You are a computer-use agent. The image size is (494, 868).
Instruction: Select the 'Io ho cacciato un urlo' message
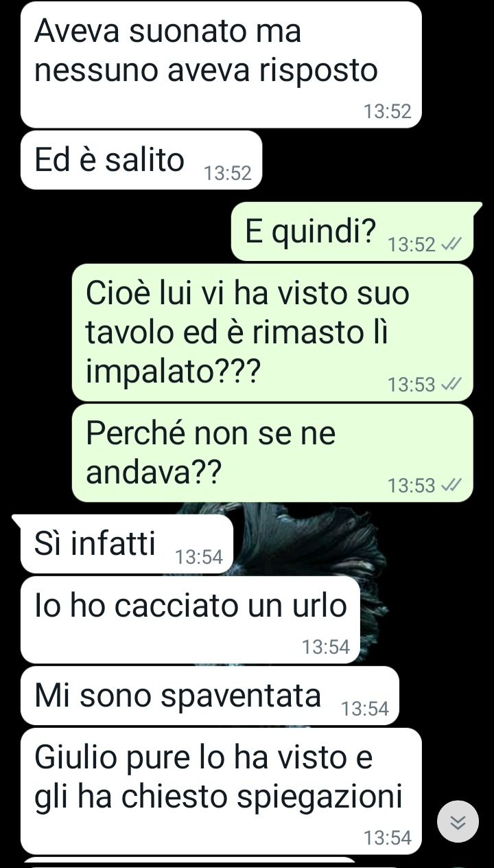tap(190, 620)
